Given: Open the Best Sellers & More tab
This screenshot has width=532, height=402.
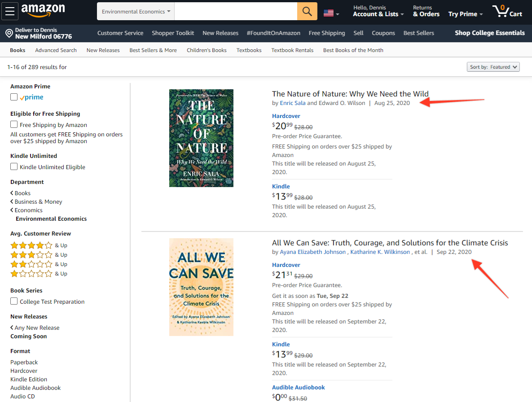Looking at the screenshot, I should (153, 50).
